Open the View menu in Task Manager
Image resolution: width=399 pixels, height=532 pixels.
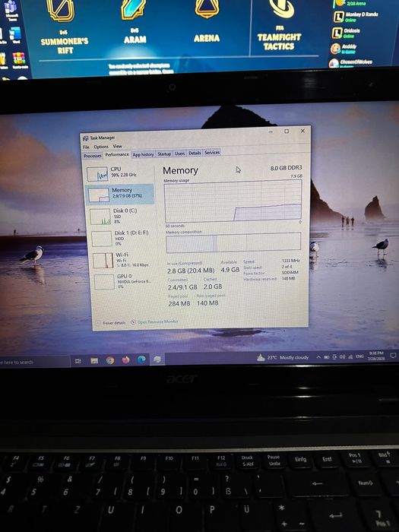[117, 146]
